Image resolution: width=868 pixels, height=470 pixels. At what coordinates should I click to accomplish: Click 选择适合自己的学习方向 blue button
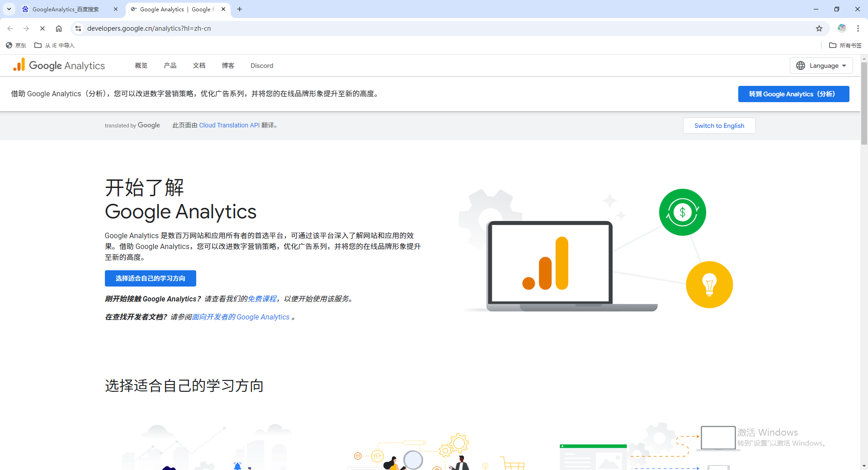(x=151, y=278)
